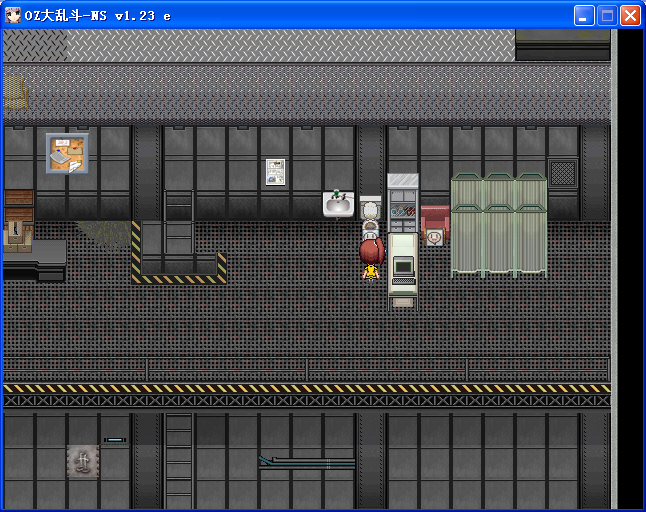The image size is (646, 512).
Task: Click the title text OZ大乱斗-NS v1.23 e
Action: 98,16
